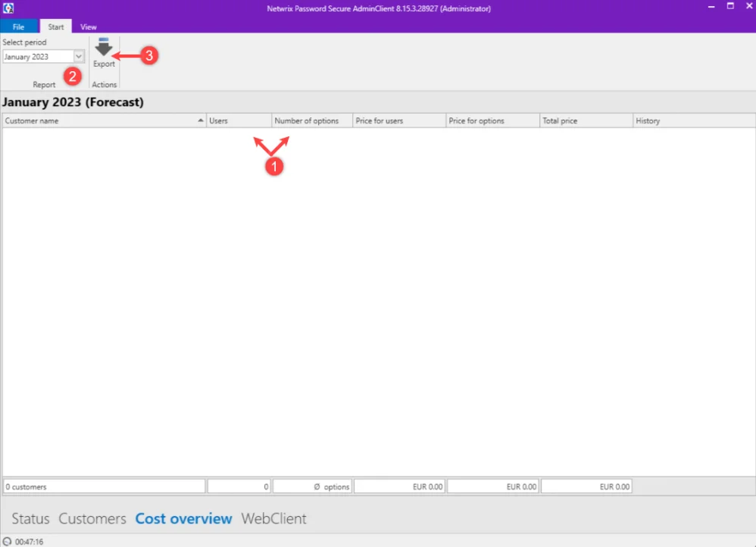Sort by the Customer name column
This screenshot has height=547, width=756.
click(104, 120)
